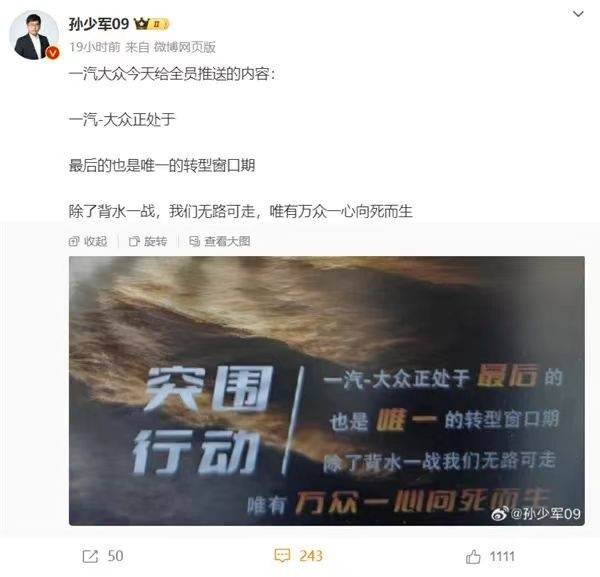Collapse the image with 收起 button
Viewport: 600px width, 577px height.
[x=88, y=241]
